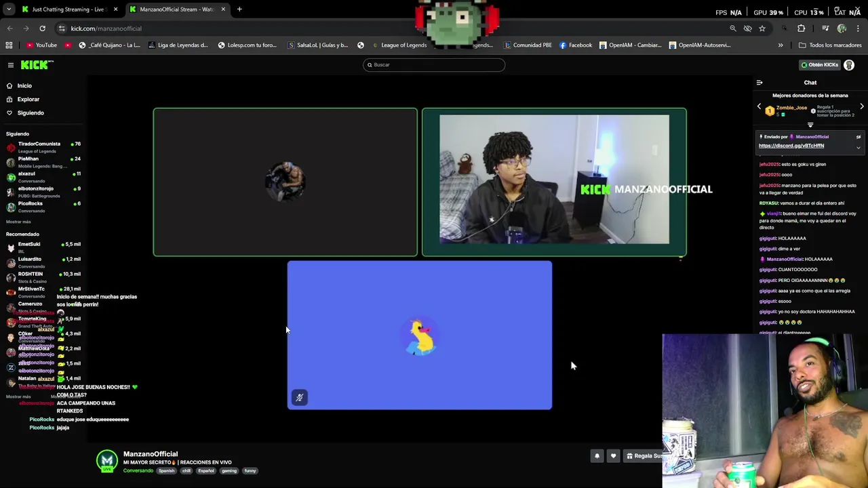Show previous top donor in leaderboard
The image size is (868, 488).
(x=759, y=106)
